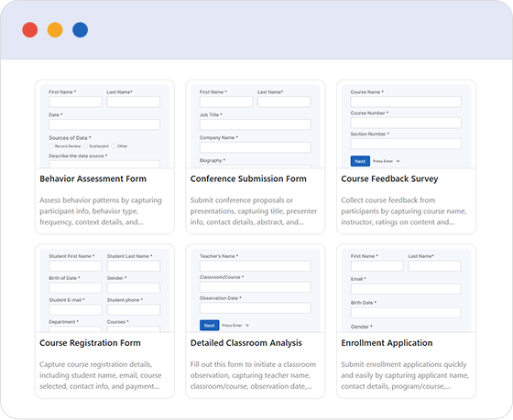Open the Detailed Classroom Analysis title
This screenshot has width=513, height=420.
(246, 343)
